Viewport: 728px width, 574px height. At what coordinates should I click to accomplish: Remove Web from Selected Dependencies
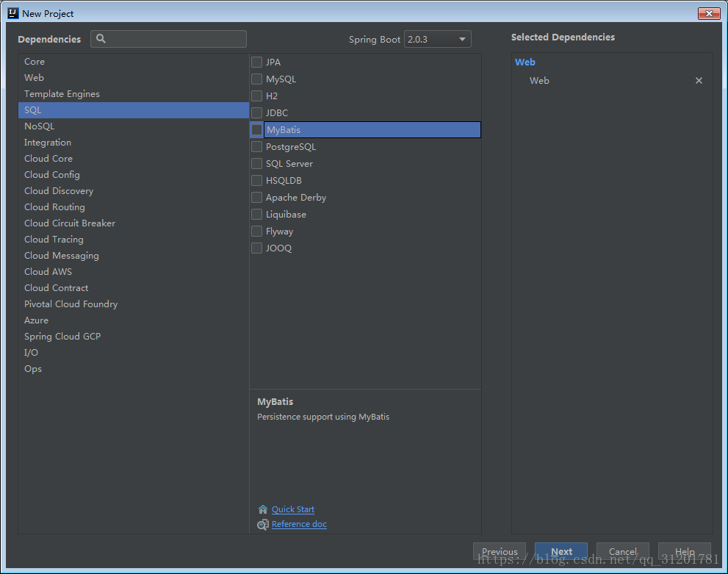pos(699,81)
